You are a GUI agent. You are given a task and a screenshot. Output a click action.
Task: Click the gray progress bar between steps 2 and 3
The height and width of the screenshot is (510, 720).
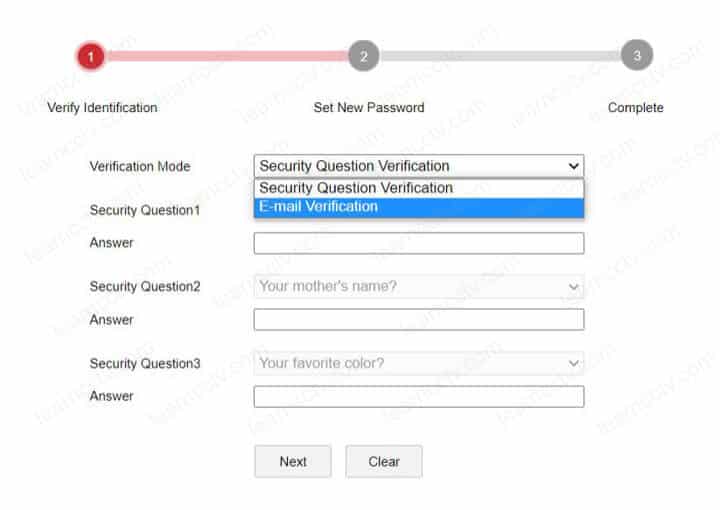point(499,56)
